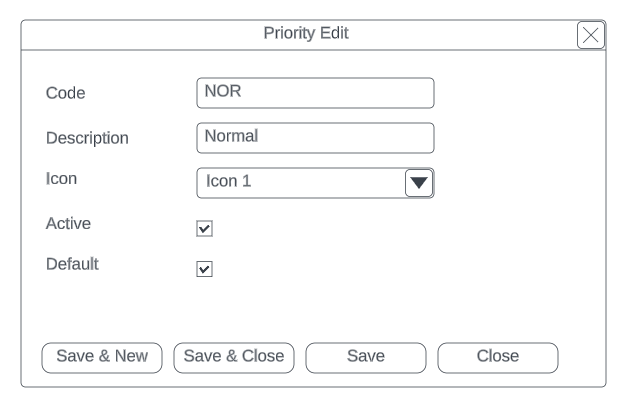Screen dimensions: 626x400
Task: Click the Active label text
Action: click(68, 224)
